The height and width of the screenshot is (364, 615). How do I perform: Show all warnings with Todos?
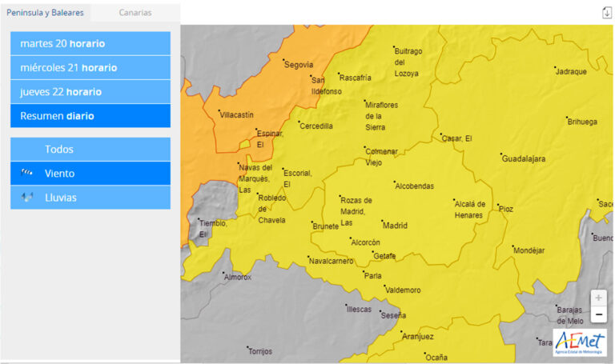point(90,150)
